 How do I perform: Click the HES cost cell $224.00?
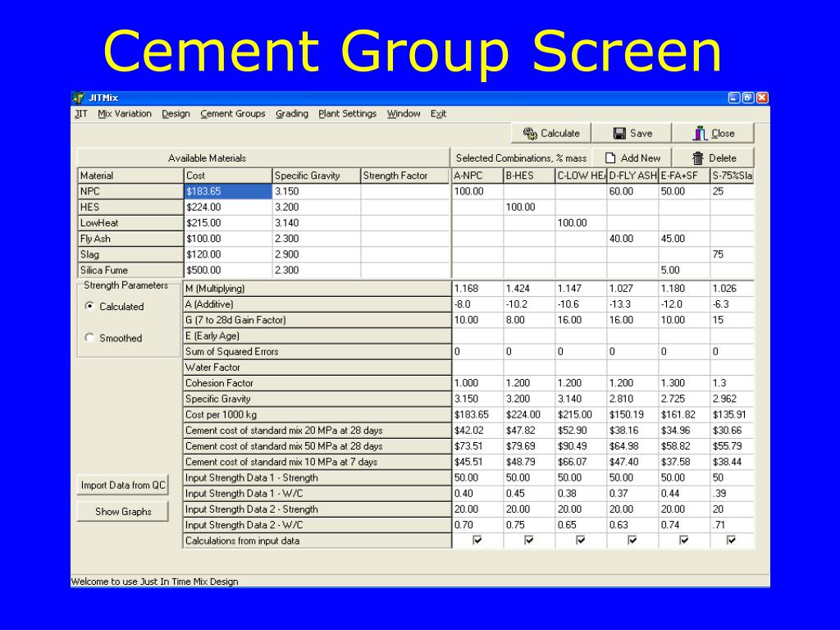pyautogui.click(x=228, y=207)
